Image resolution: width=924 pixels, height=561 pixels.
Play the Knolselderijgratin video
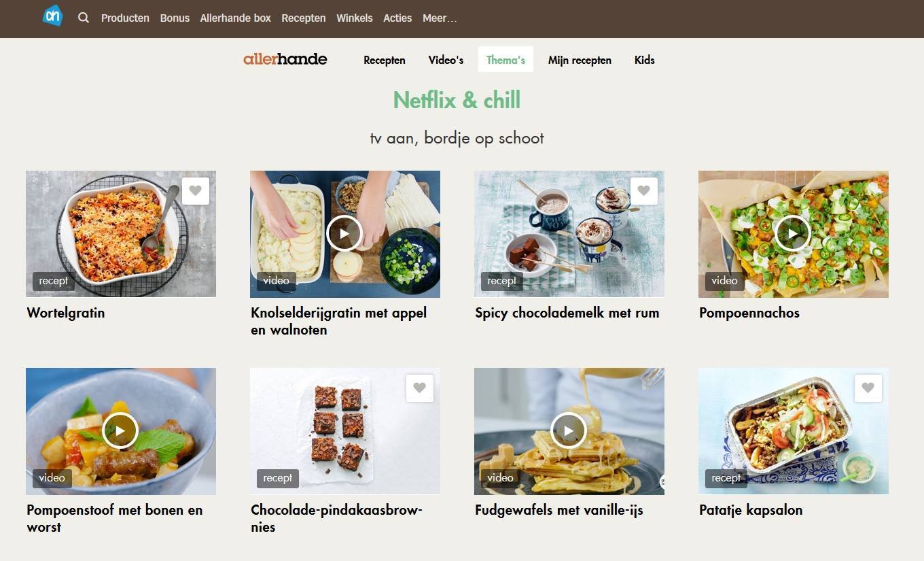coord(344,234)
